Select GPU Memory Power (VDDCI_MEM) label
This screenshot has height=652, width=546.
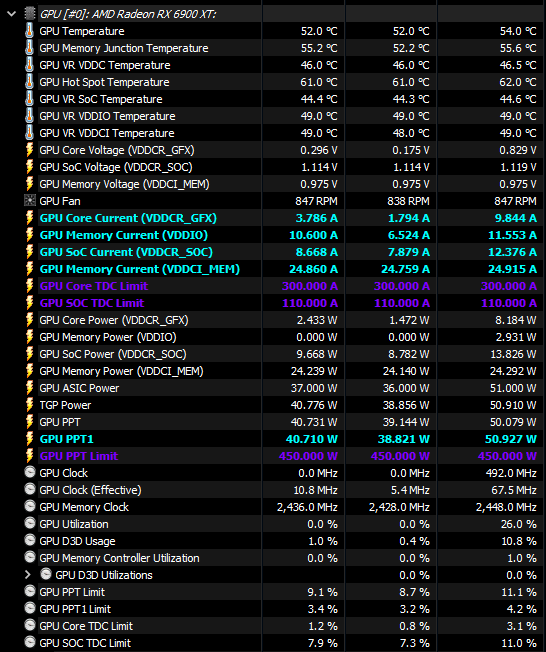click(x=121, y=371)
